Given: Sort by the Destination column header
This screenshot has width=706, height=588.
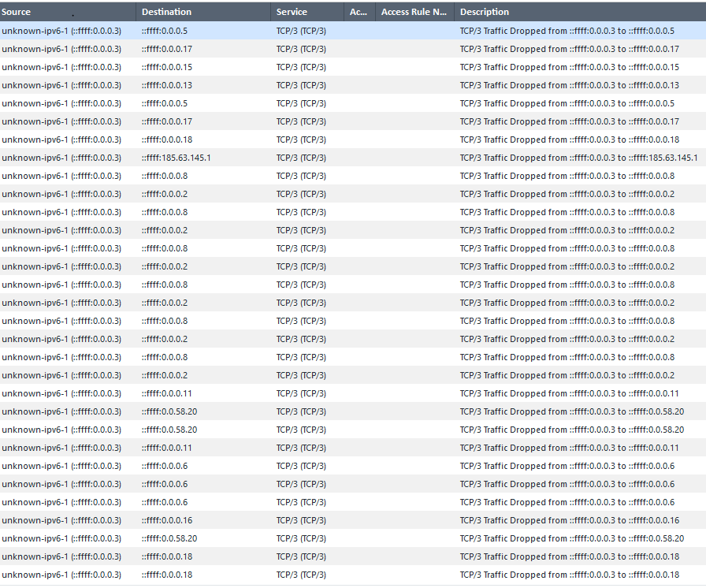Looking at the screenshot, I should click(203, 12).
